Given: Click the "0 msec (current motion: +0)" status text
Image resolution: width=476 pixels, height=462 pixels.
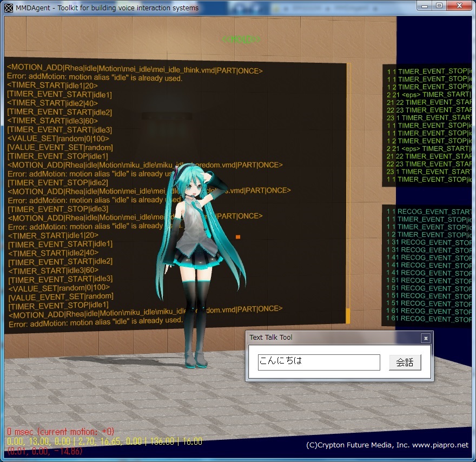Looking at the screenshot, I should 61,431.
